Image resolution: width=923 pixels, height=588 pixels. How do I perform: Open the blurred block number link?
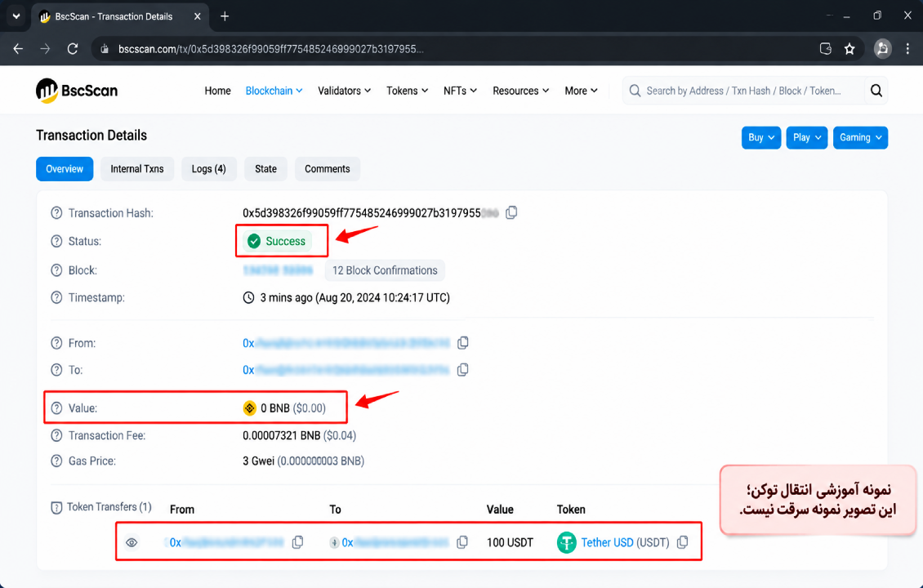(x=278, y=270)
